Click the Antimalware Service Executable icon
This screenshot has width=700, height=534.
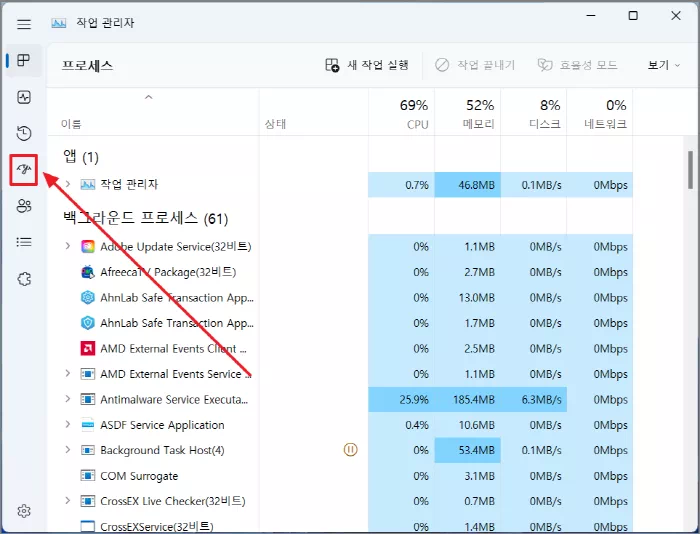pos(88,399)
